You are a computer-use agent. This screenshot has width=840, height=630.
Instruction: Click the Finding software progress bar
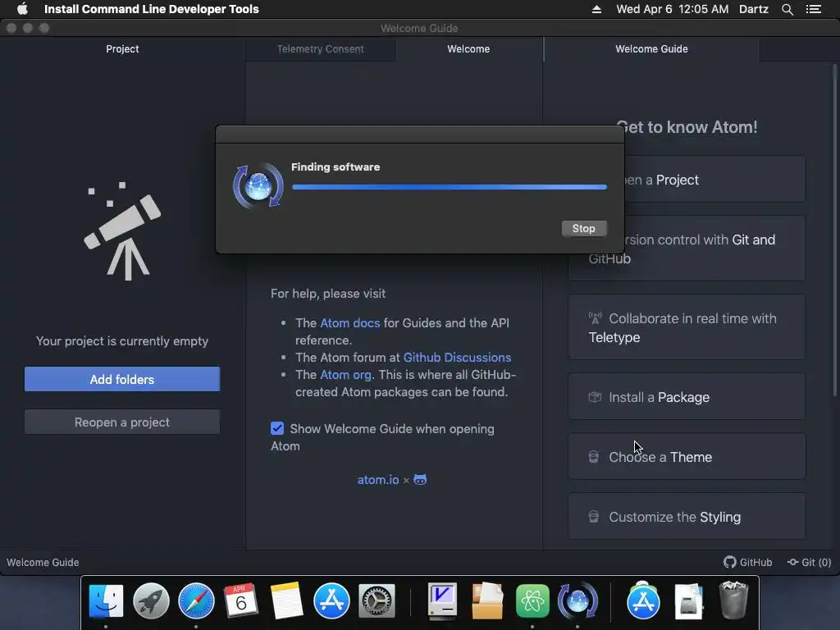point(449,187)
